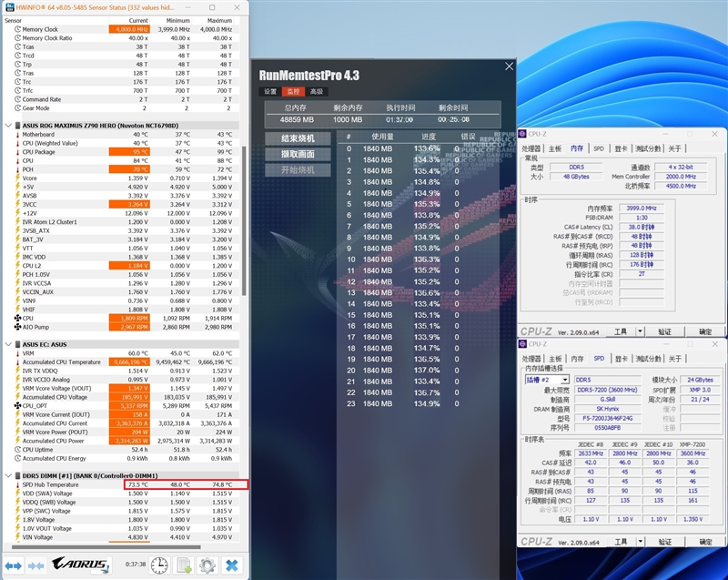The width and height of the screenshot is (728, 580).
Task: Select the VRM Vcore Current (IOUT) row
Action: (121, 414)
